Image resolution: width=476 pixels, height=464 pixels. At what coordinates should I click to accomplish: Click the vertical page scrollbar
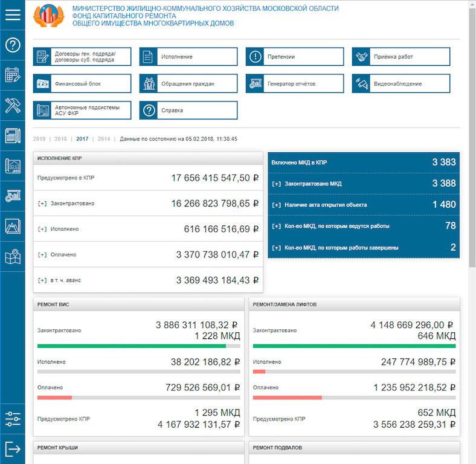(x=472, y=181)
